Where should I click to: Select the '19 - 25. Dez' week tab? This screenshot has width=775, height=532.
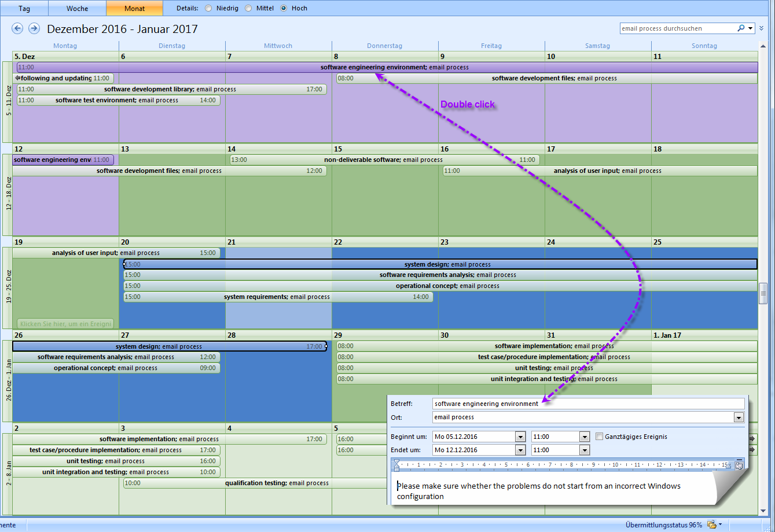[8, 287]
